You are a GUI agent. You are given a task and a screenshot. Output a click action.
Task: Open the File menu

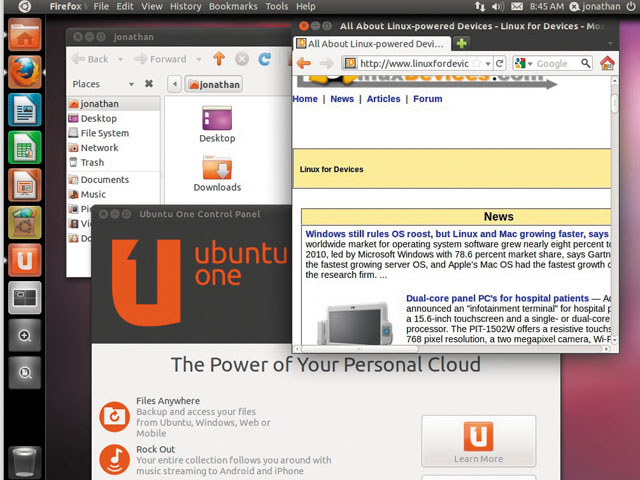101,7
